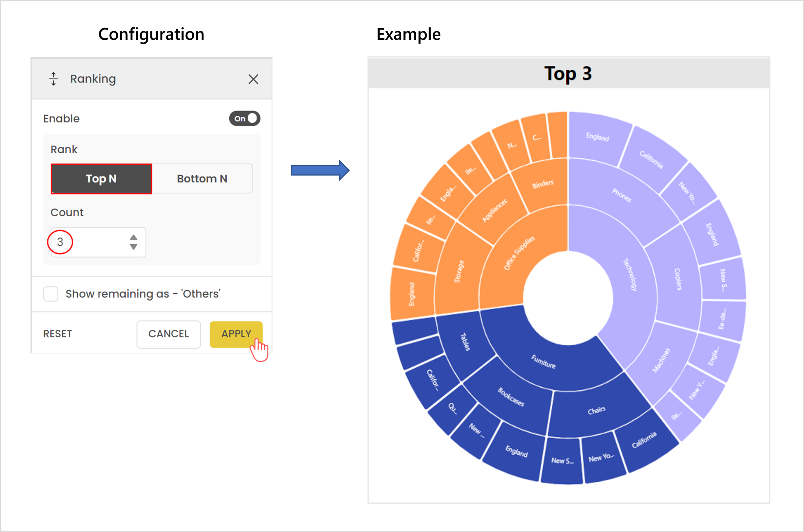Click the Storage slice

[x=459, y=272]
